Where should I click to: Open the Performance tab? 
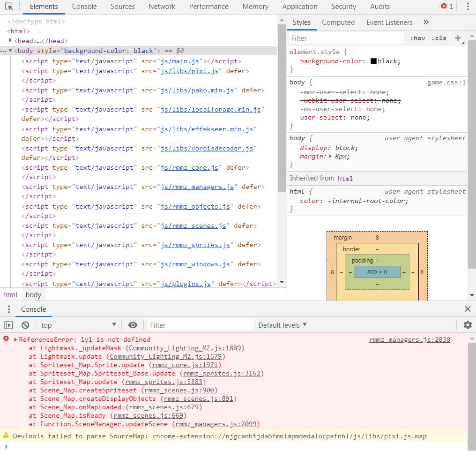coord(209,7)
